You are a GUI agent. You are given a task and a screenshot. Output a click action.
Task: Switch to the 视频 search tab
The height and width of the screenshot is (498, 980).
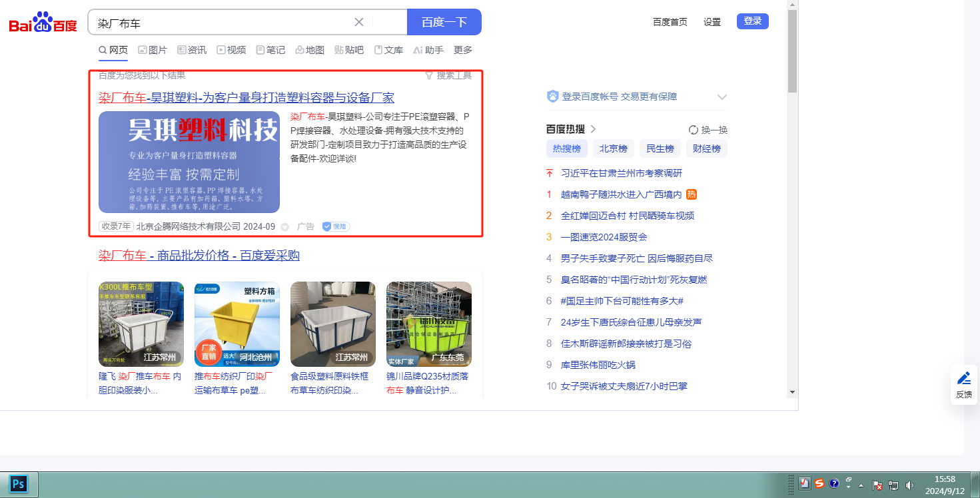coord(231,50)
